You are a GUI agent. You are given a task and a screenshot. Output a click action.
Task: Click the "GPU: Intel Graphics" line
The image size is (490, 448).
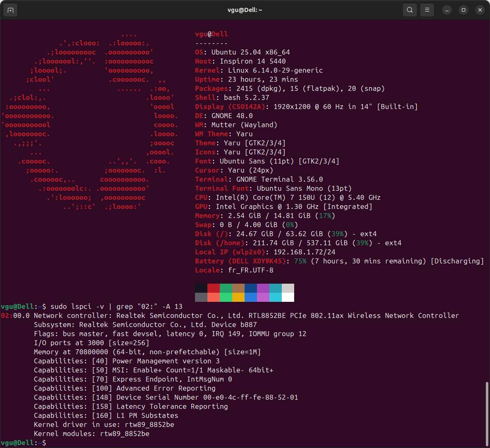[x=284, y=206]
